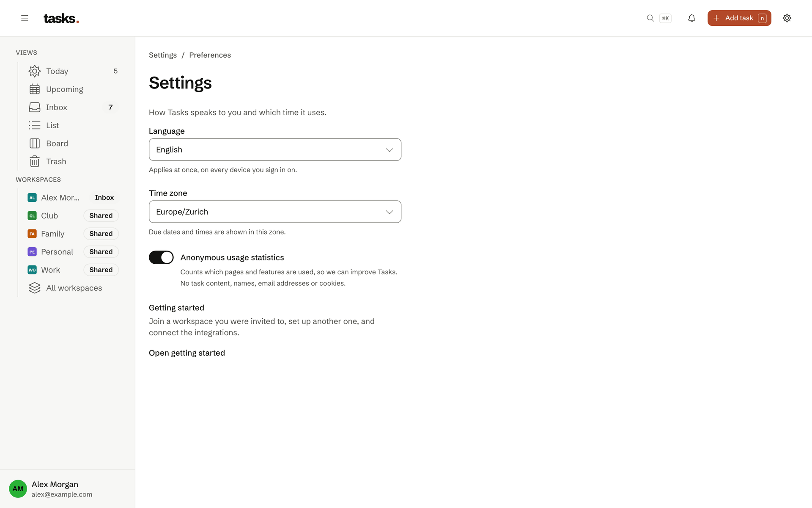Click the Inbox count badge 7
Image resolution: width=812 pixels, height=508 pixels.
point(110,107)
